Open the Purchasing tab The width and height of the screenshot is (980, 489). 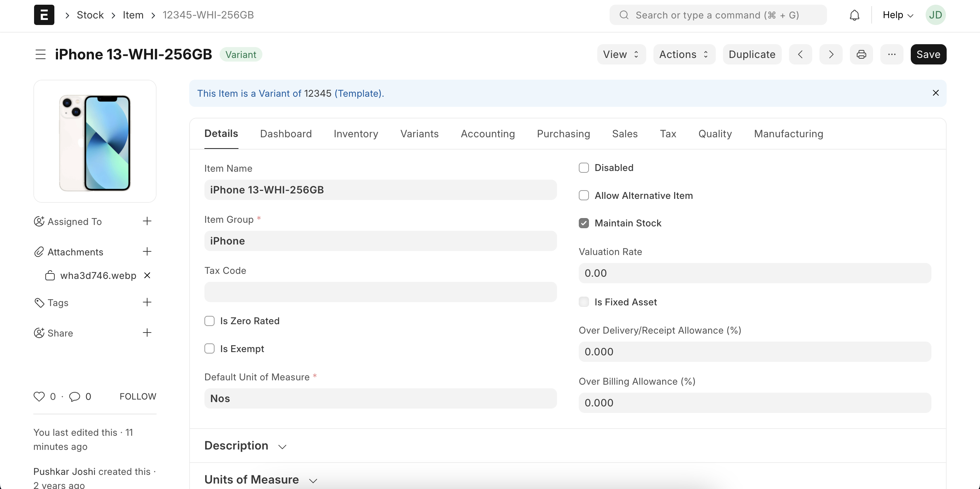(564, 134)
